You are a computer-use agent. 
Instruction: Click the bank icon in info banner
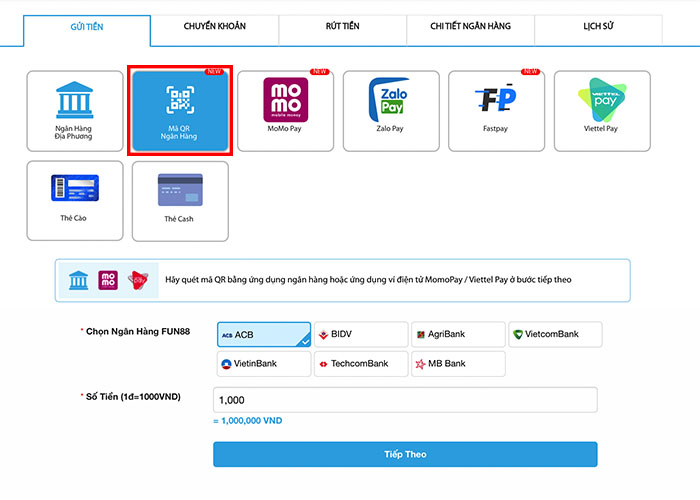point(79,280)
